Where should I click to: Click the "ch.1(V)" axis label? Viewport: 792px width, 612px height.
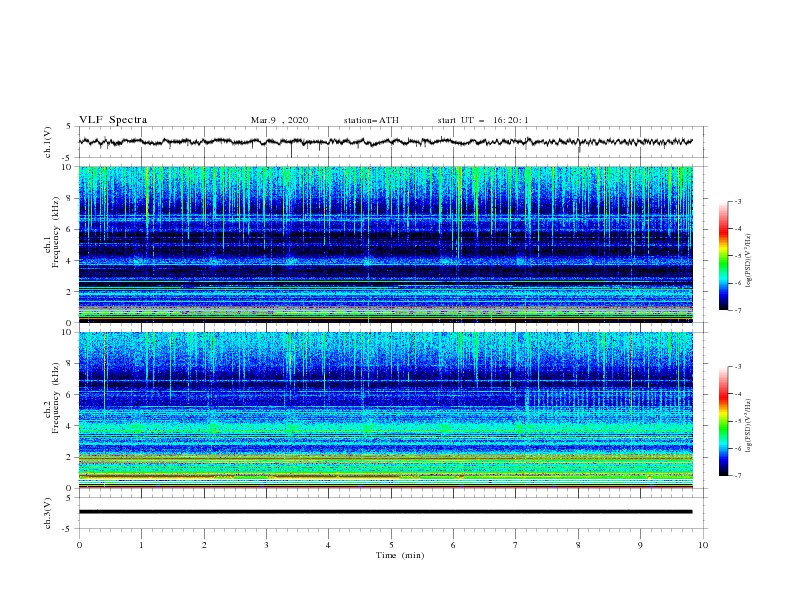47,142
